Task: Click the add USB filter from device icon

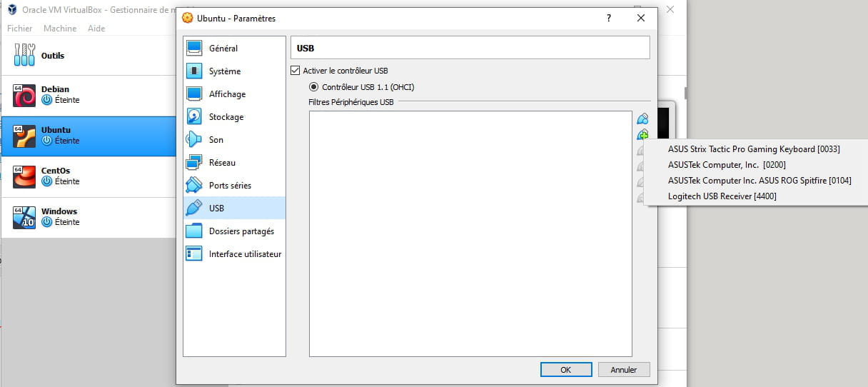Action: [x=642, y=135]
